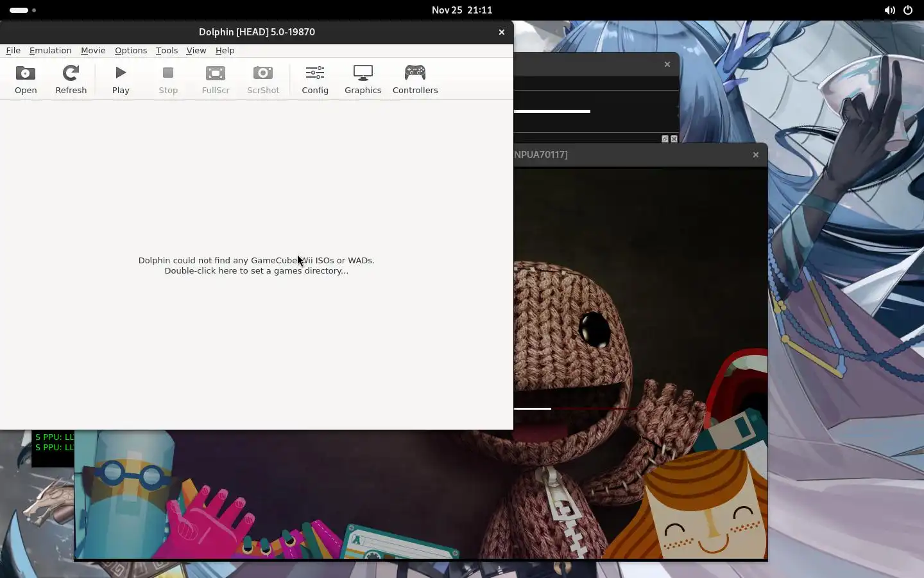
Task: Click the NPUA70117 window title
Action: [541, 155]
